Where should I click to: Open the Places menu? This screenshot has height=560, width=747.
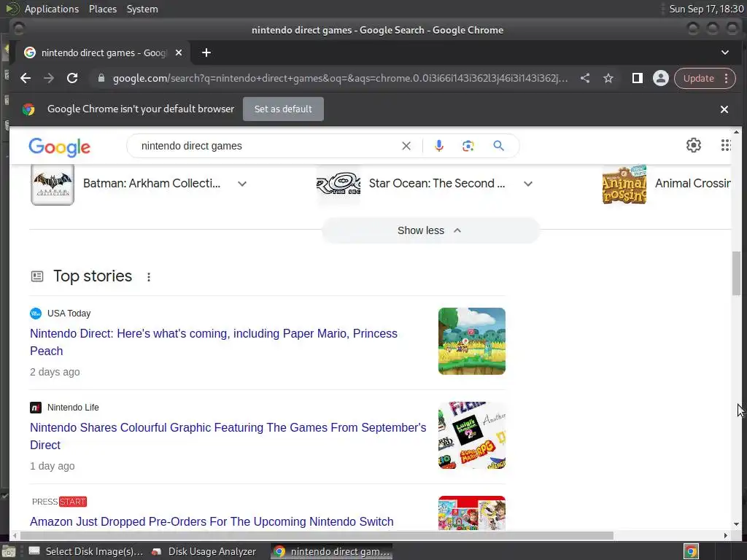[x=102, y=9]
